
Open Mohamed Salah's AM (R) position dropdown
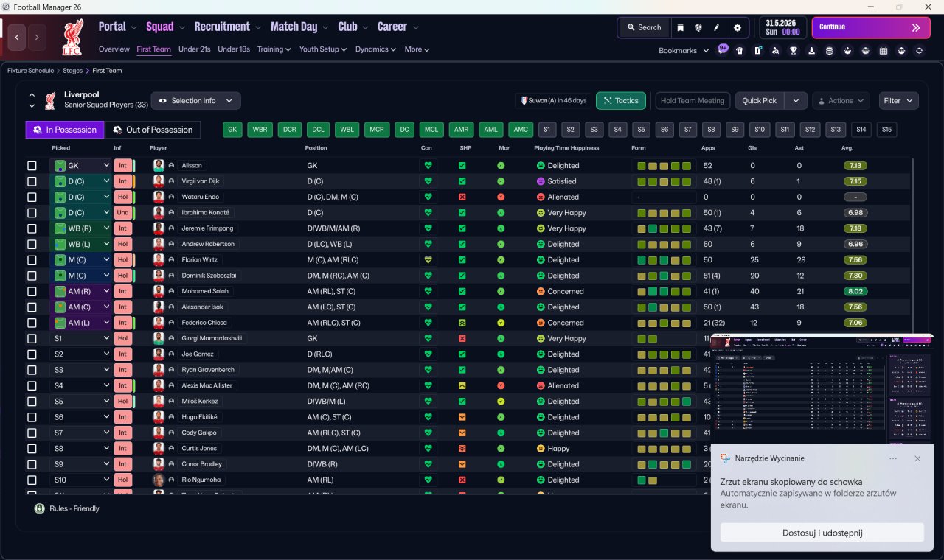pyautogui.click(x=80, y=291)
